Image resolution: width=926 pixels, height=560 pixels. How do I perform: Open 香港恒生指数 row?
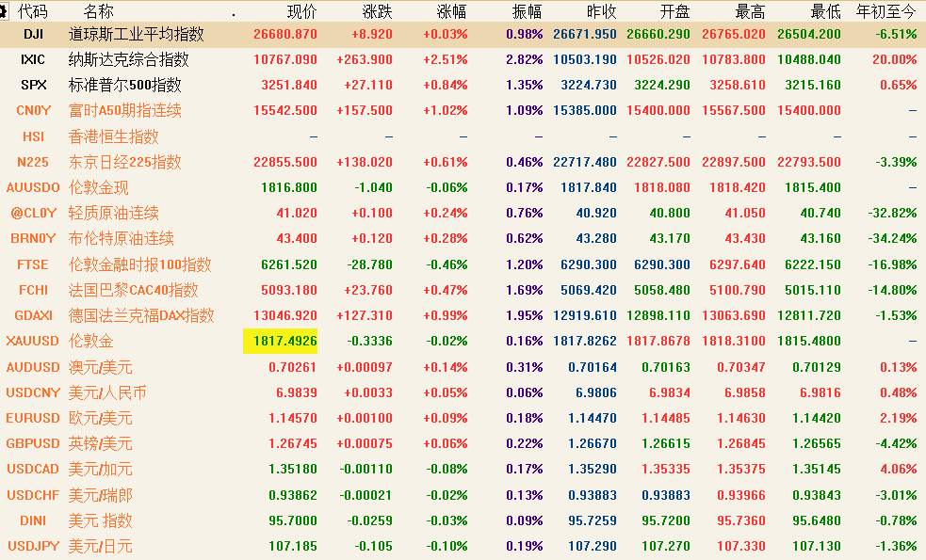pyautogui.click(x=113, y=136)
